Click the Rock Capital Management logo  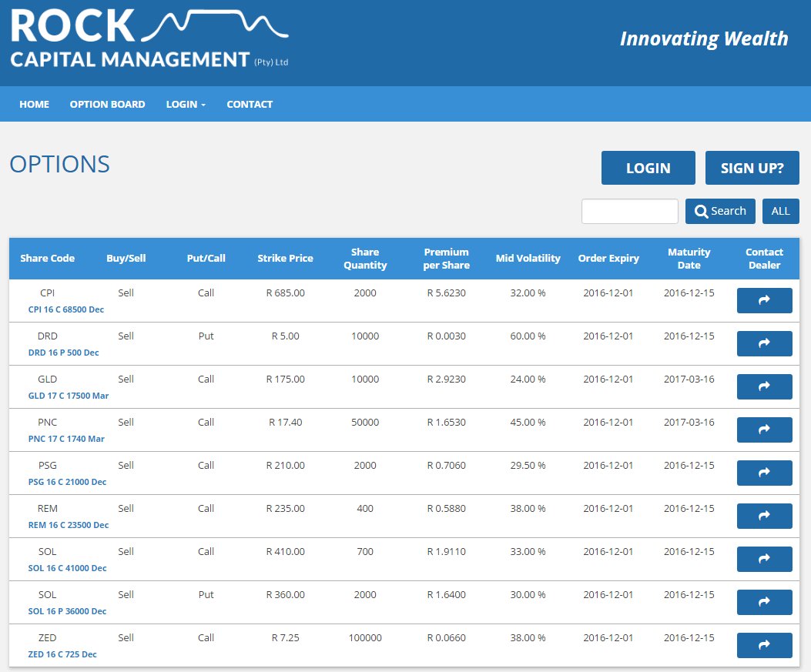click(149, 38)
